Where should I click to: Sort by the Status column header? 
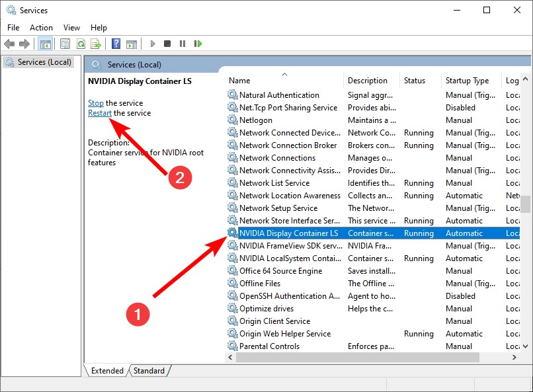(x=420, y=81)
